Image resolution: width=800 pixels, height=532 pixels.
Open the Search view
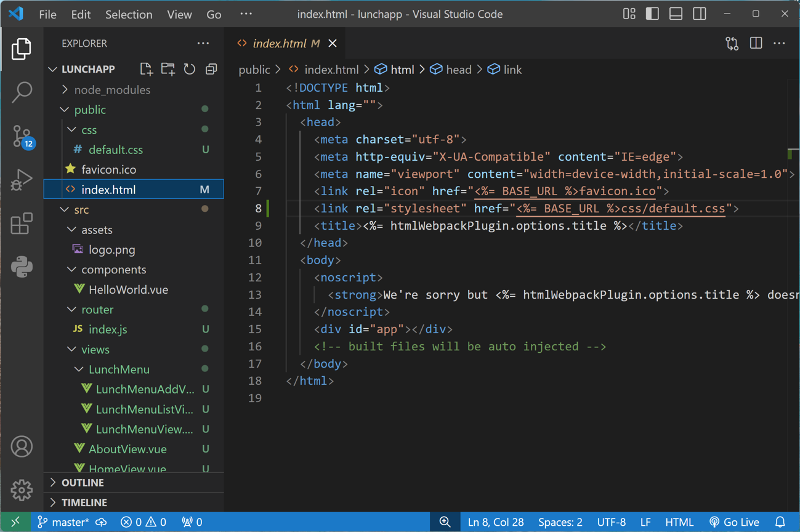click(x=22, y=92)
